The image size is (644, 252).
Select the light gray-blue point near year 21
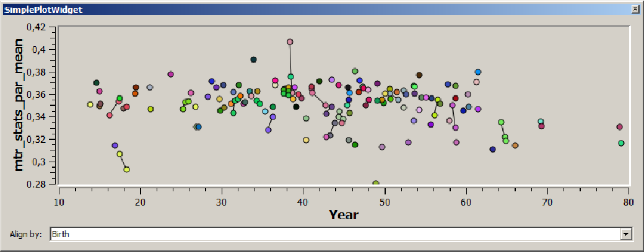tap(150, 87)
